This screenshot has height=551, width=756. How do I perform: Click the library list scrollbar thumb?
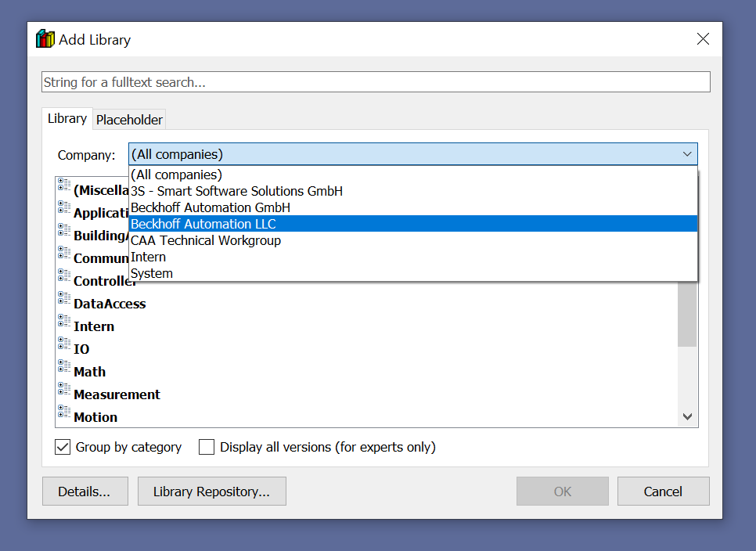[x=687, y=313]
